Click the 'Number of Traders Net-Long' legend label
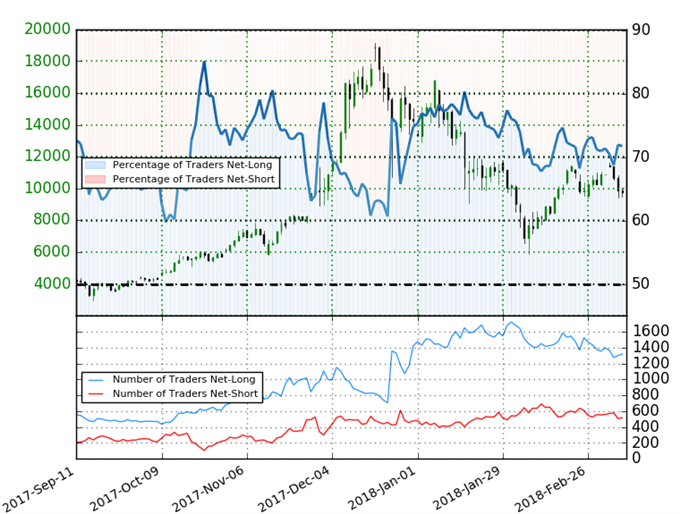Image resolution: width=680 pixels, height=514 pixels. (x=184, y=380)
